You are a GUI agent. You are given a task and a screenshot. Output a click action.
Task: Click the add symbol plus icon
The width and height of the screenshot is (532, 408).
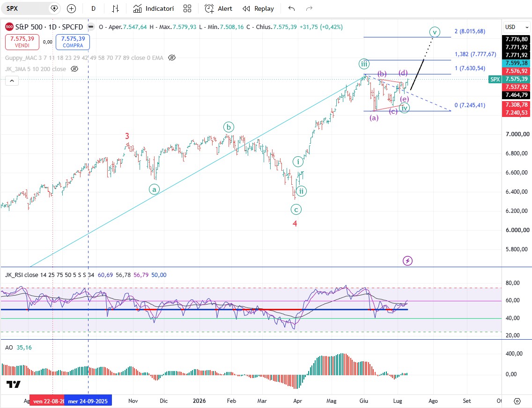point(71,8)
